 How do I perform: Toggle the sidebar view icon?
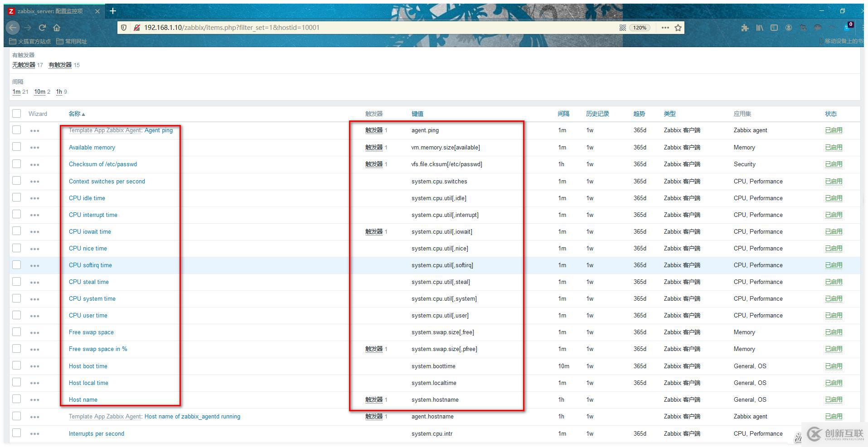click(774, 28)
